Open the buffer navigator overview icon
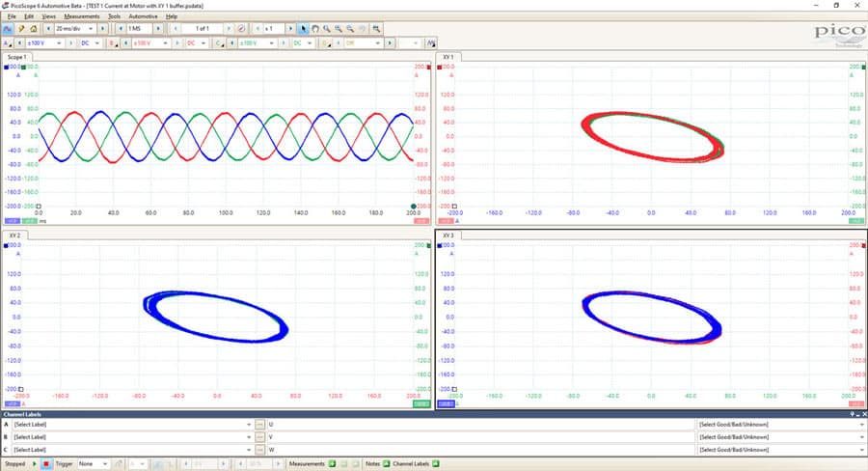Screen dimensions: 868x471 241,28
